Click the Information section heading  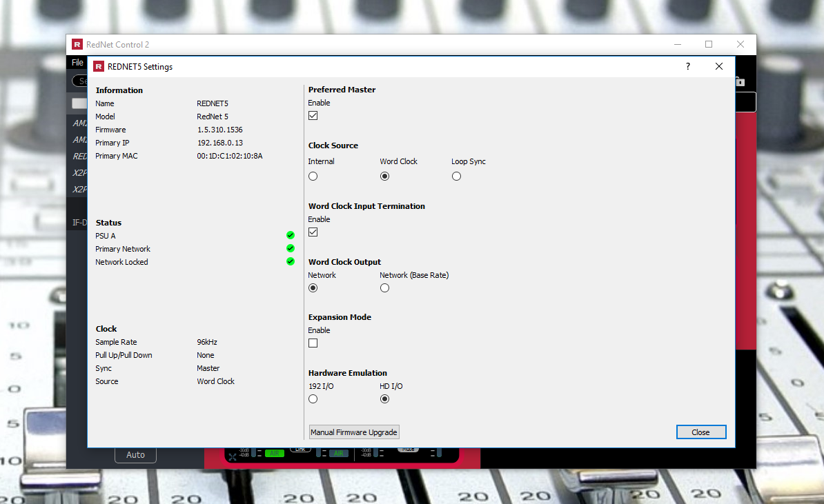click(x=119, y=90)
